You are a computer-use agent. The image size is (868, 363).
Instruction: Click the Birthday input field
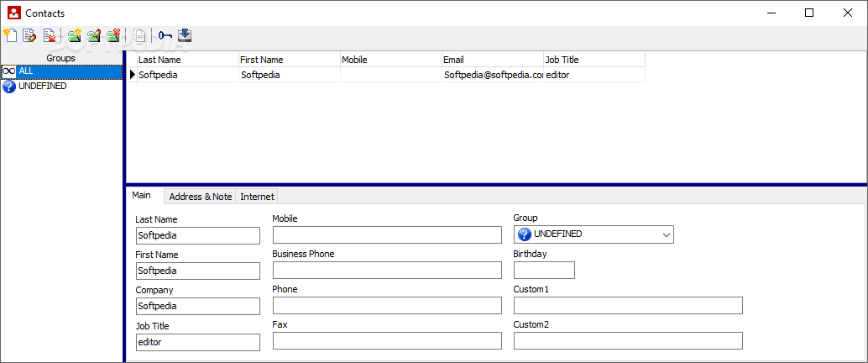point(544,270)
